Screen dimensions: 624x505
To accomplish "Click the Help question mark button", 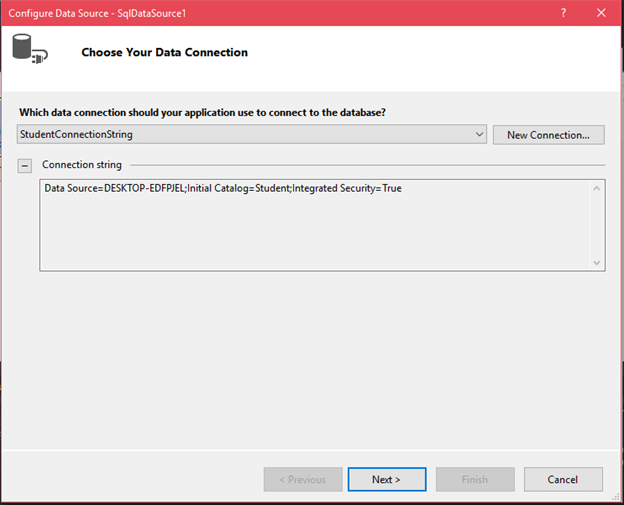I will point(565,13).
